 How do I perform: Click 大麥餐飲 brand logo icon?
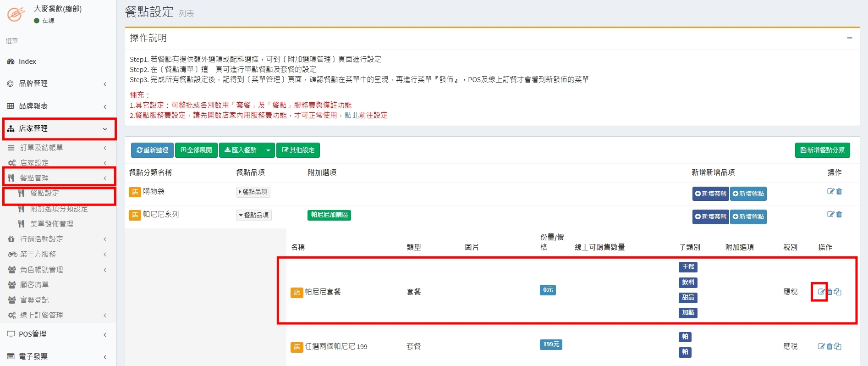coord(16,14)
